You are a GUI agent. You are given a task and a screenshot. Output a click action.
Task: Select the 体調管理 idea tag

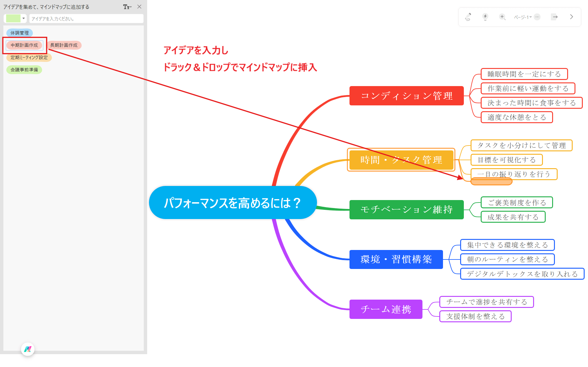(20, 32)
